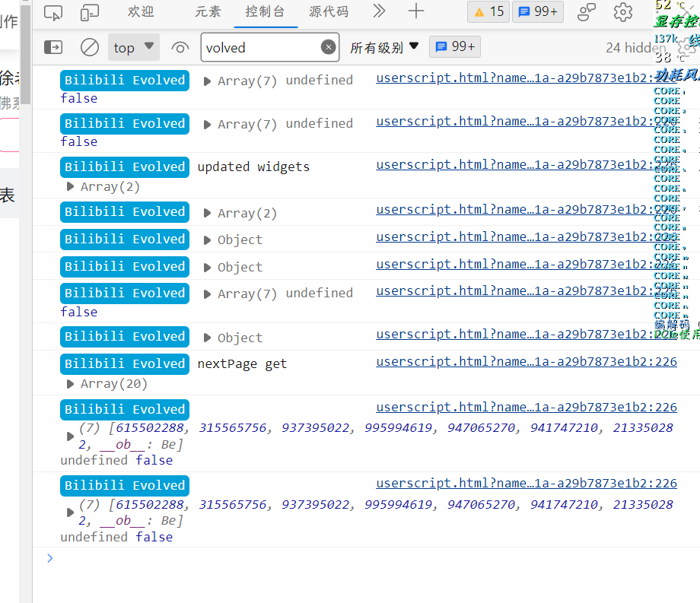
Task: Open DevTools settings gear
Action: tap(623, 11)
